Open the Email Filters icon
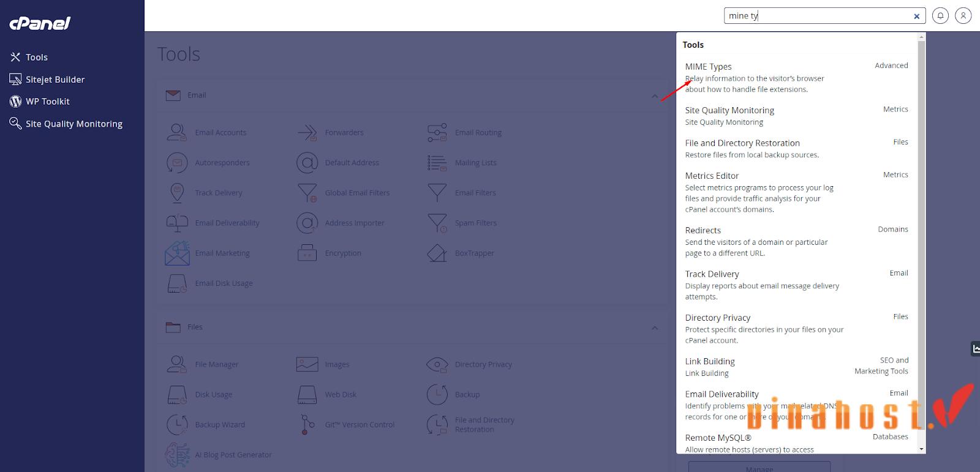Image resolution: width=980 pixels, height=472 pixels. click(437, 193)
